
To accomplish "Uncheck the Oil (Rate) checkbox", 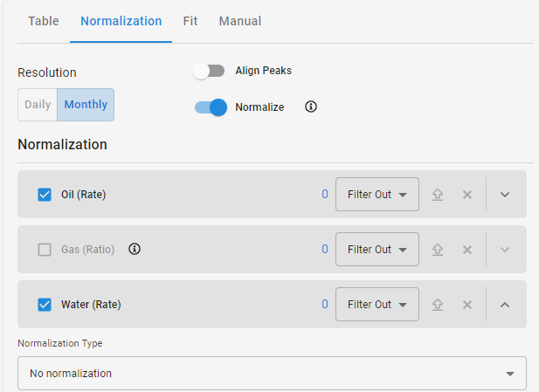I will click(45, 195).
